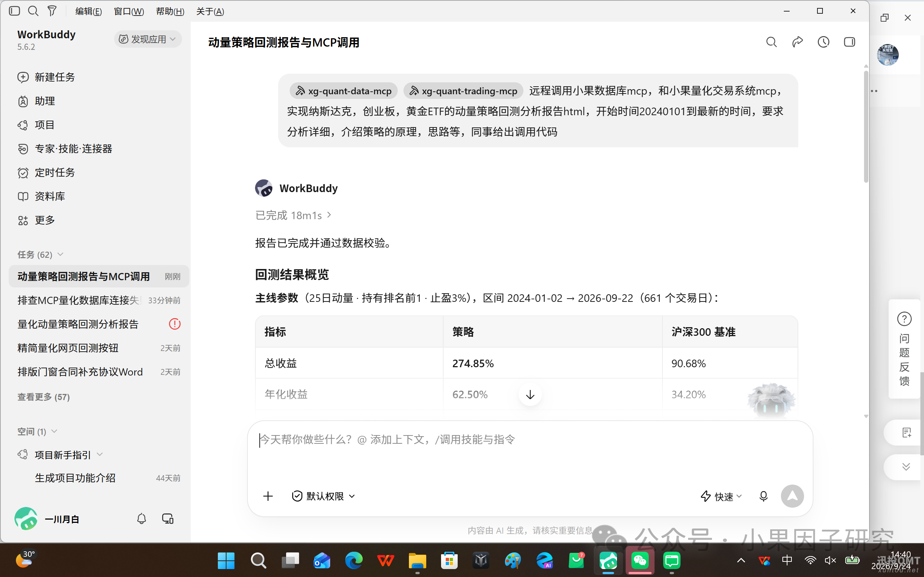Open Windows Start button
The width and height of the screenshot is (924, 577).
(226, 561)
